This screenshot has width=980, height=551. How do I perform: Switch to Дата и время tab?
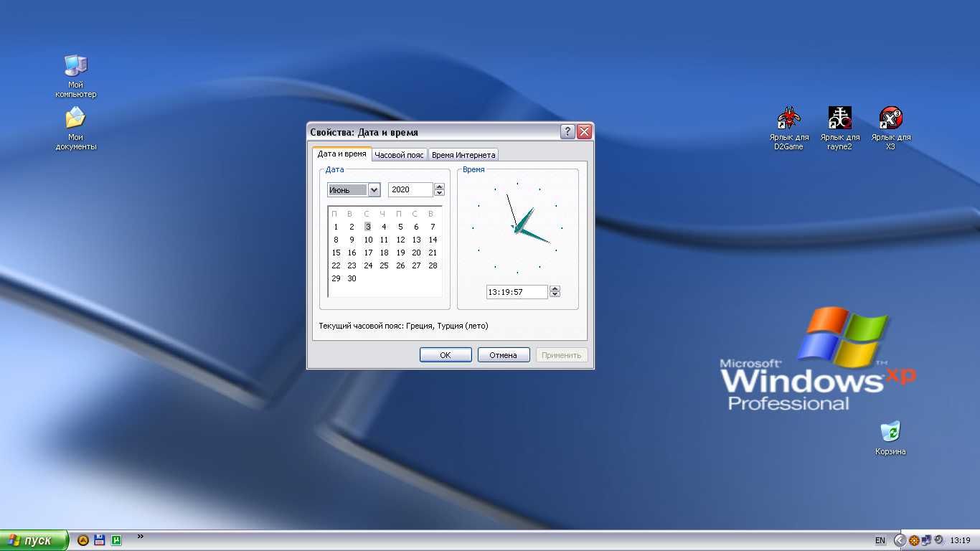point(341,154)
